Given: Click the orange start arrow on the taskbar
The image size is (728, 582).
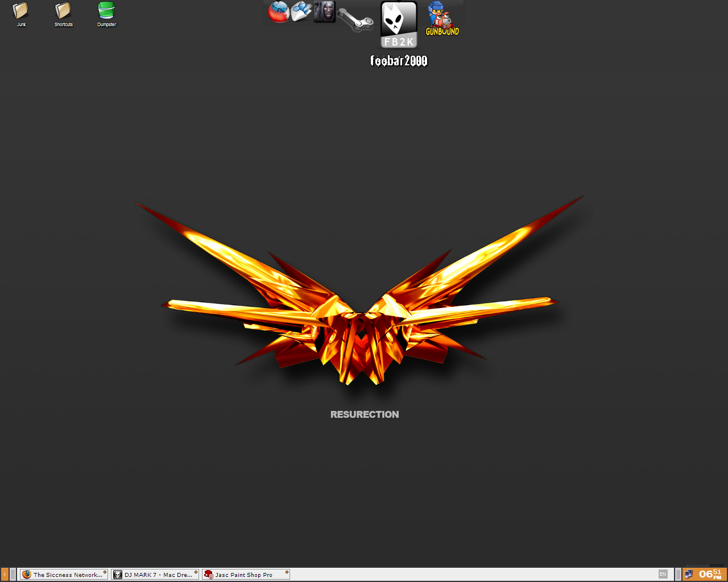Looking at the screenshot, I should [5, 575].
